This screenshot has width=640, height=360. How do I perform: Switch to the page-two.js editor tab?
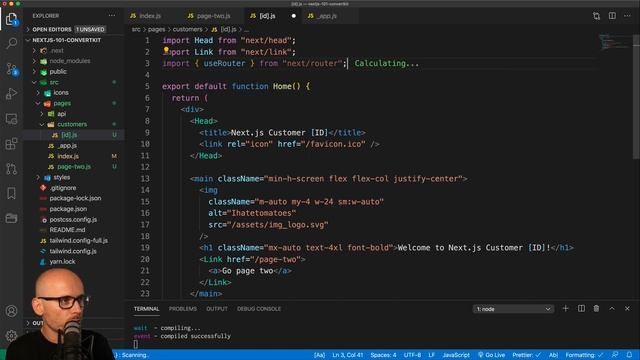tap(213, 16)
